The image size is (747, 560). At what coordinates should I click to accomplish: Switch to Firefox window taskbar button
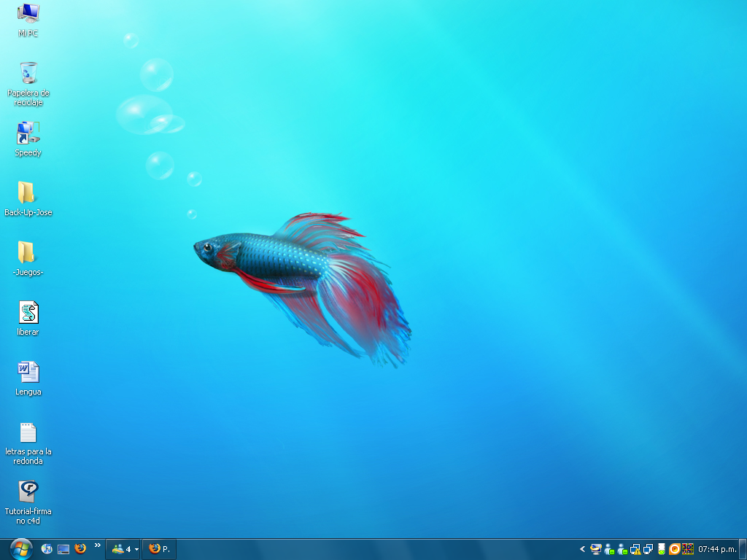pyautogui.click(x=159, y=549)
